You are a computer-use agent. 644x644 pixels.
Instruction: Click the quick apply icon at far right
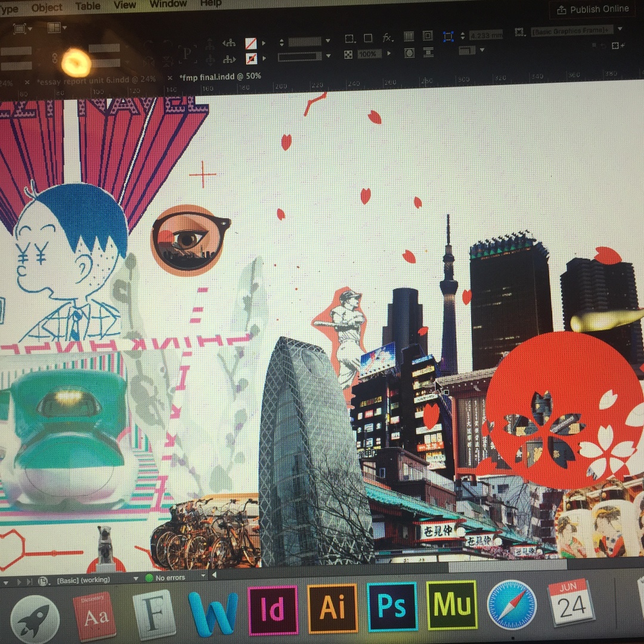pyautogui.click(x=618, y=45)
